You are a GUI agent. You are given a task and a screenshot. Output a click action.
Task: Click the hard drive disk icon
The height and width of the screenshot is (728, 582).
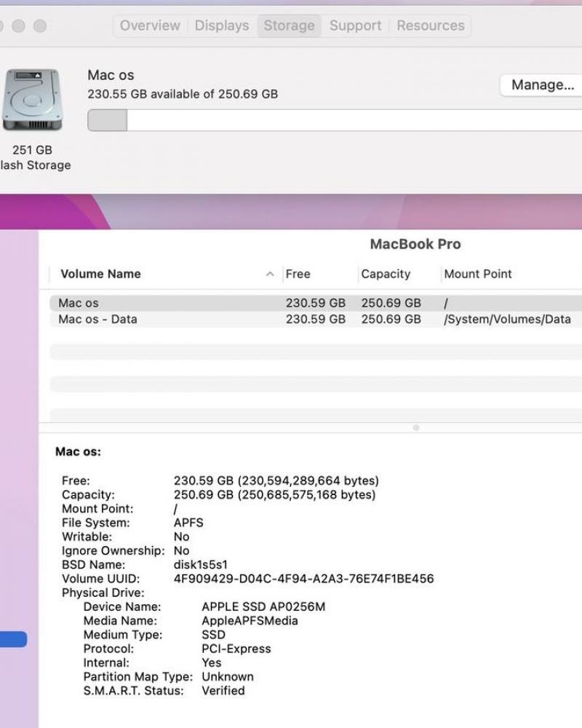tap(32, 100)
